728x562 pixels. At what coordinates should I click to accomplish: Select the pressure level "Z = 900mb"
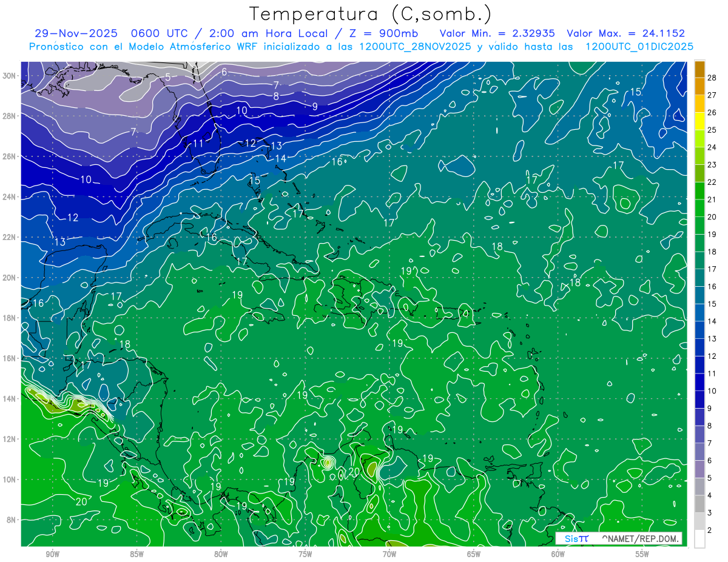pos(383,33)
